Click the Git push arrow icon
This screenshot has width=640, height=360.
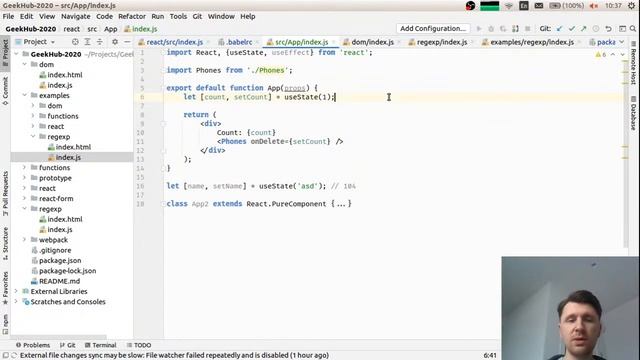click(584, 29)
